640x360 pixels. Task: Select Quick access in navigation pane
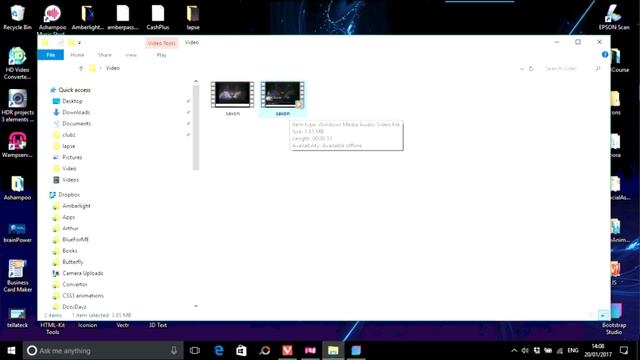point(74,90)
